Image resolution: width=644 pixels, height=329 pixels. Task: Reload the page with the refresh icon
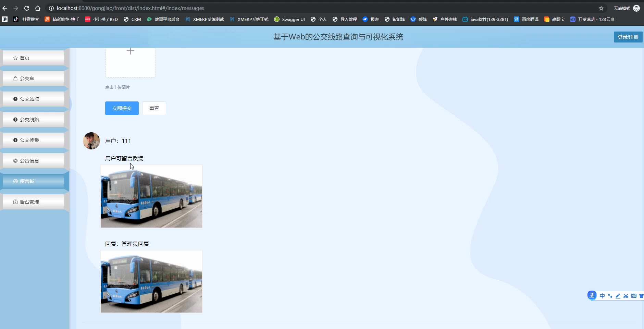click(x=27, y=8)
